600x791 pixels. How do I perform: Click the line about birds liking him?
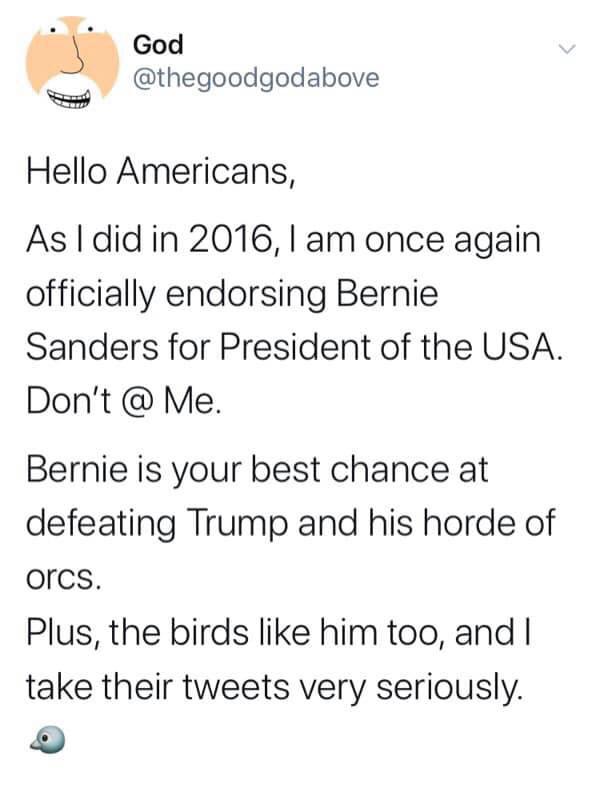click(278, 633)
